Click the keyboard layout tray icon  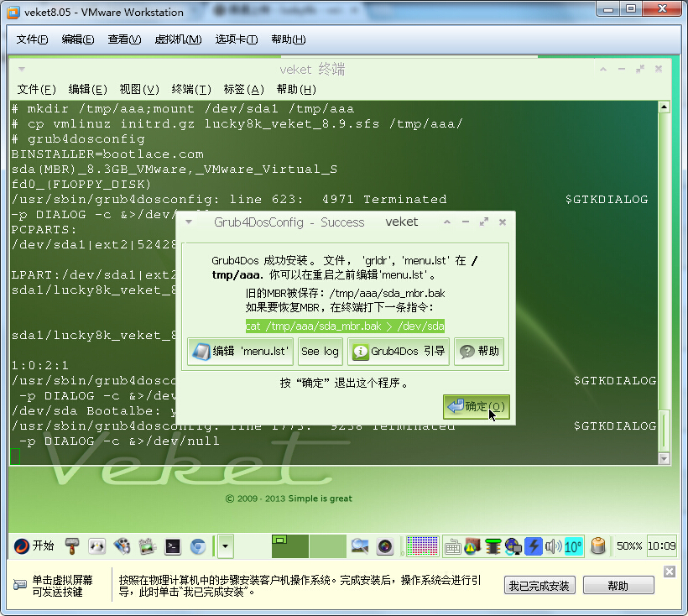click(x=452, y=546)
